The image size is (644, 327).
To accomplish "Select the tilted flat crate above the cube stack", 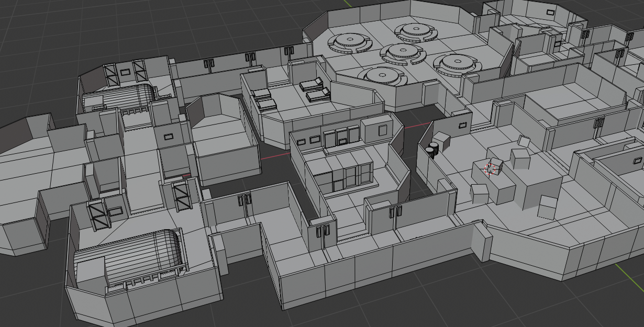I will pyautogui.click(x=524, y=141).
